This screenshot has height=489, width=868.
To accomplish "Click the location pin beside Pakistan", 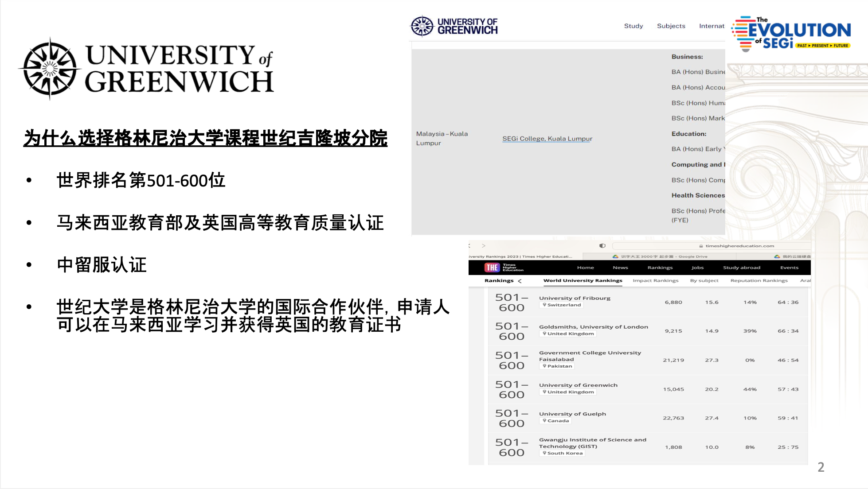I will (544, 366).
